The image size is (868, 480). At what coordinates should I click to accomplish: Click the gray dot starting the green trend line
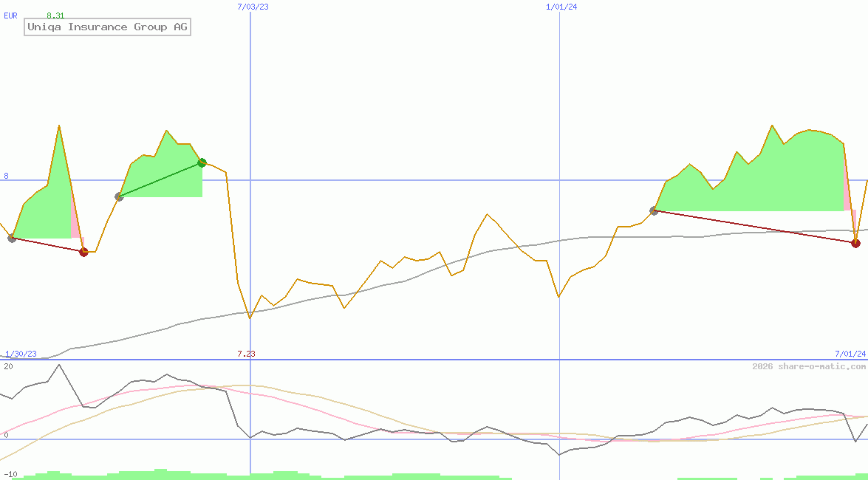point(119,196)
